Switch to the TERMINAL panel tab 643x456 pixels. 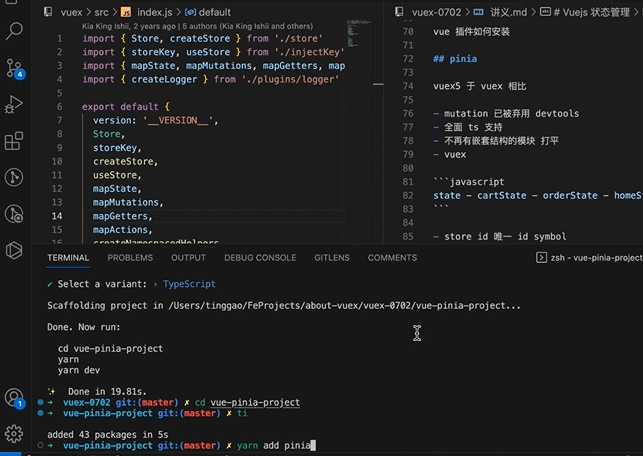[68, 258]
